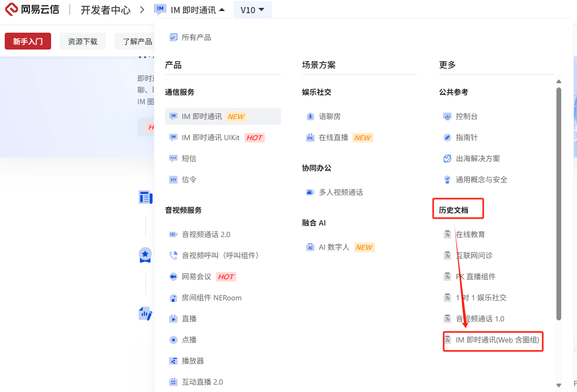This screenshot has height=392, width=577.
Task: Click the 播放器 icon
Action: (x=173, y=361)
